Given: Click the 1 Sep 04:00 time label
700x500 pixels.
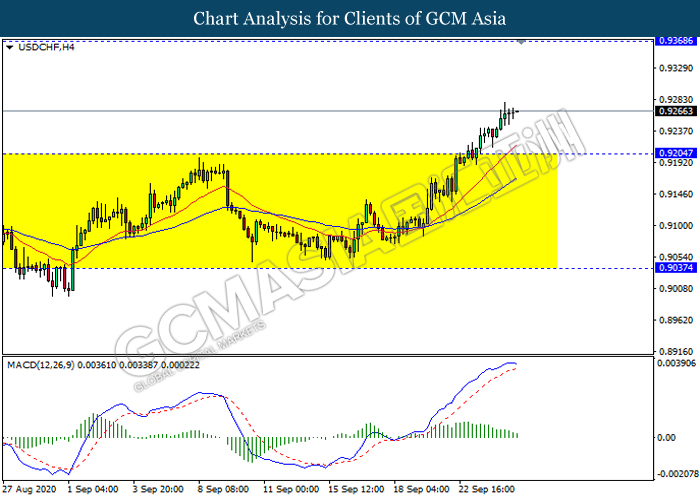Looking at the screenshot, I should pos(93,489).
